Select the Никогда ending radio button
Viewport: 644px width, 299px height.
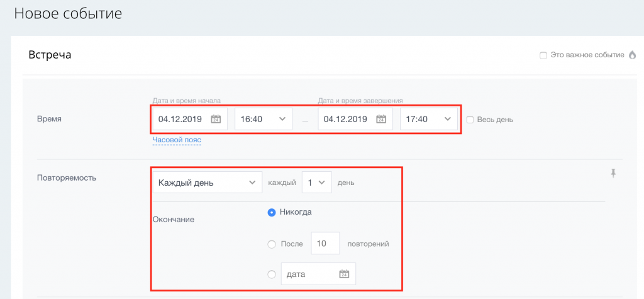pyautogui.click(x=272, y=212)
